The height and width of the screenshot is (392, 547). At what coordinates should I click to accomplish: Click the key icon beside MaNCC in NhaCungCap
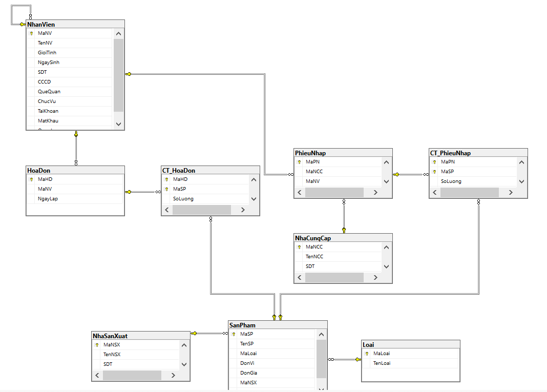299,247
